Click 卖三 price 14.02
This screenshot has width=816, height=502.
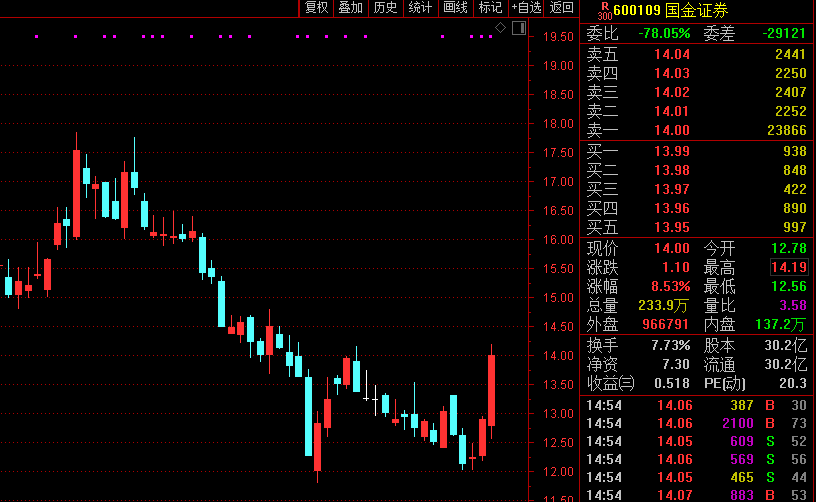click(671, 92)
